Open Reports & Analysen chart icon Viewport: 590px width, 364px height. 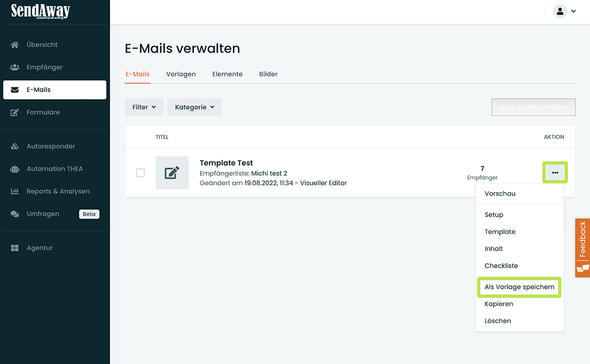(15, 192)
